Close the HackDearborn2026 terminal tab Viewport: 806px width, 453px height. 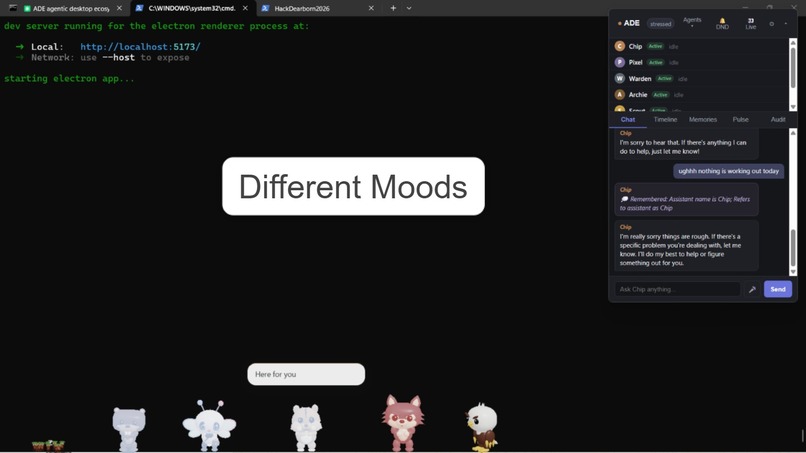click(371, 8)
